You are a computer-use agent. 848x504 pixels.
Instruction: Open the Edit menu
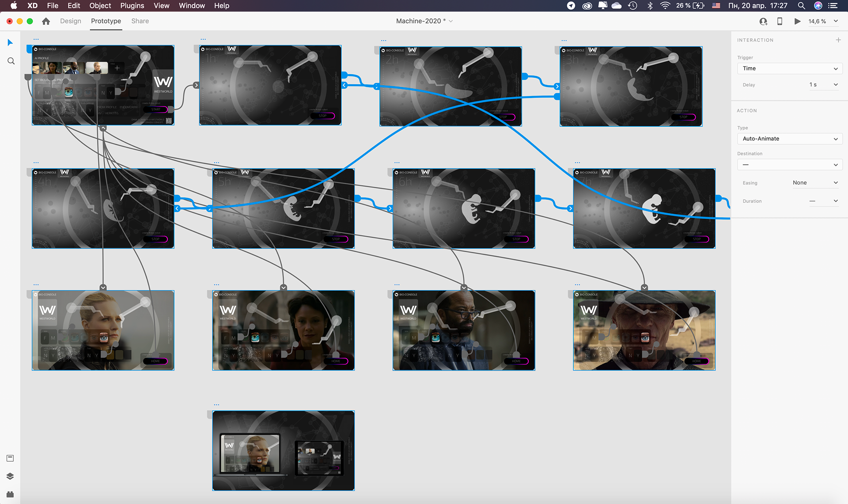tap(74, 6)
